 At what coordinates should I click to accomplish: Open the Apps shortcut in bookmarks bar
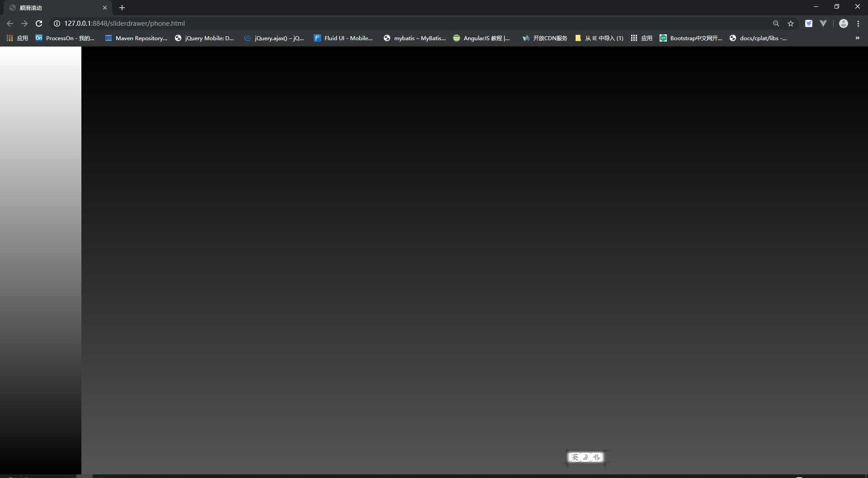click(x=17, y=38)
